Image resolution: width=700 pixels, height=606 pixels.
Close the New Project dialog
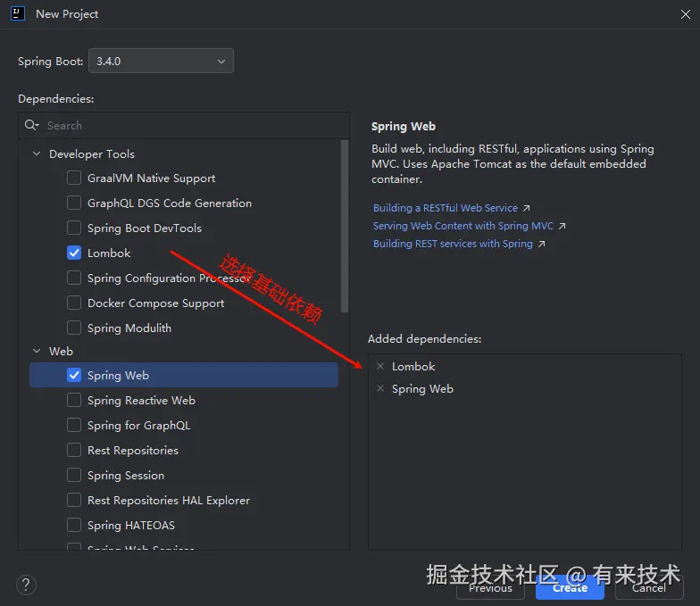coord(686,14)
